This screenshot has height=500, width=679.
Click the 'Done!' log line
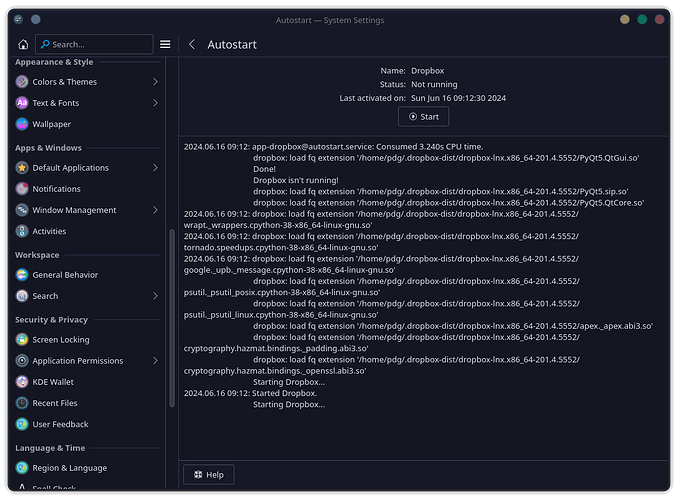point(264,169)
